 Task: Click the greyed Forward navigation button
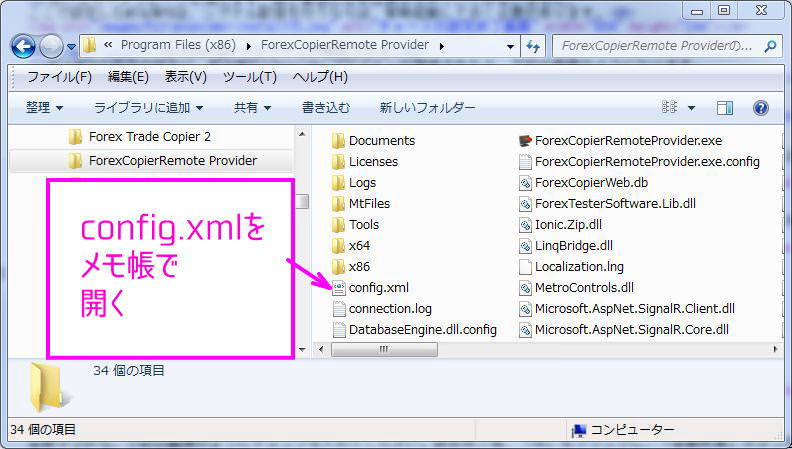click(x=51, y=47)
